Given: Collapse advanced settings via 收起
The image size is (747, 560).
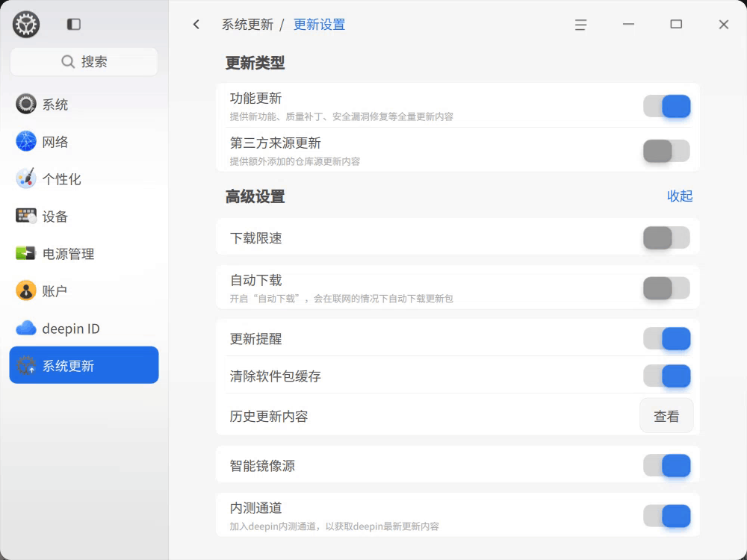Looking at the screenshot, I should (x=679, y=196).
